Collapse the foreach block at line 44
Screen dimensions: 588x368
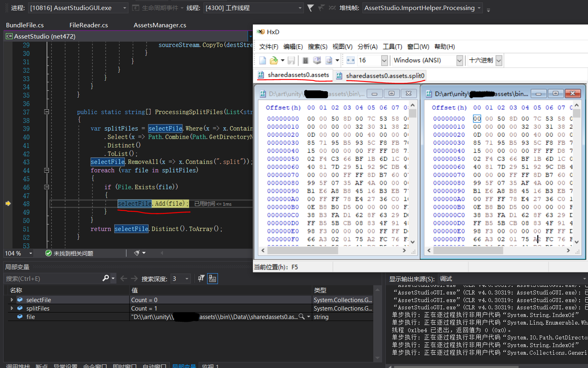(47, 170)
